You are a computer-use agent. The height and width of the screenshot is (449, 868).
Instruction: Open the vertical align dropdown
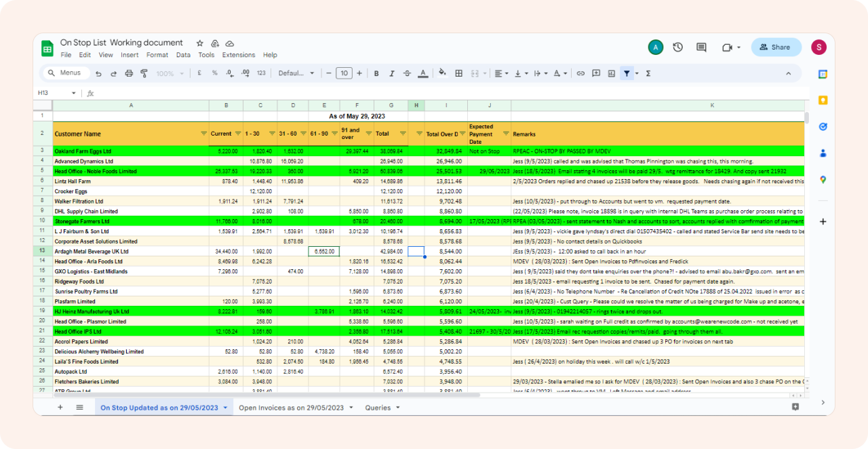521,73
